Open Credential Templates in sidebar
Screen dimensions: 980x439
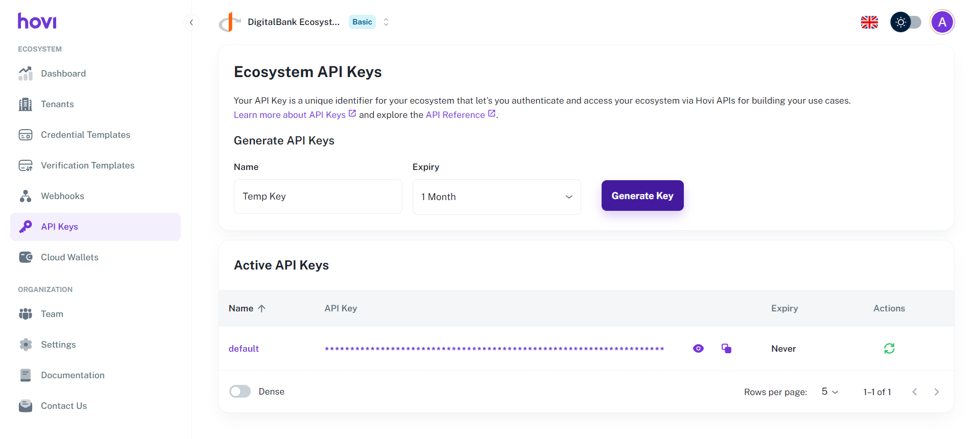(85, 135)
